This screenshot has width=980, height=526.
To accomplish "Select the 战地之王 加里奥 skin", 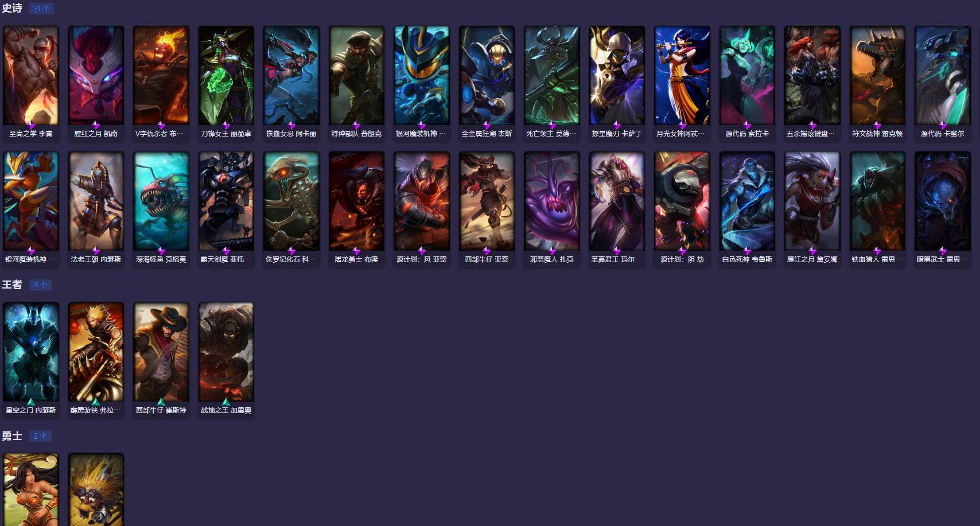I will pyautogui.click(x=226, y=360).
